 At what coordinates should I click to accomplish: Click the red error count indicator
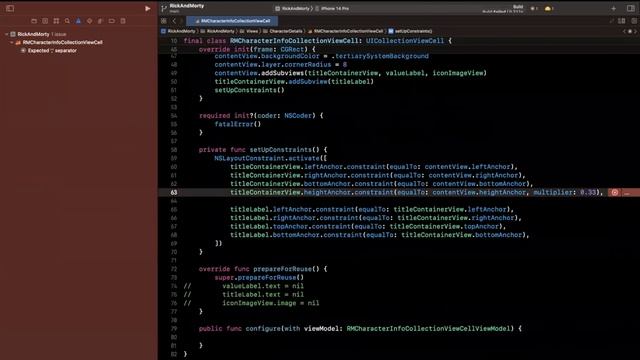coord(534,8)
